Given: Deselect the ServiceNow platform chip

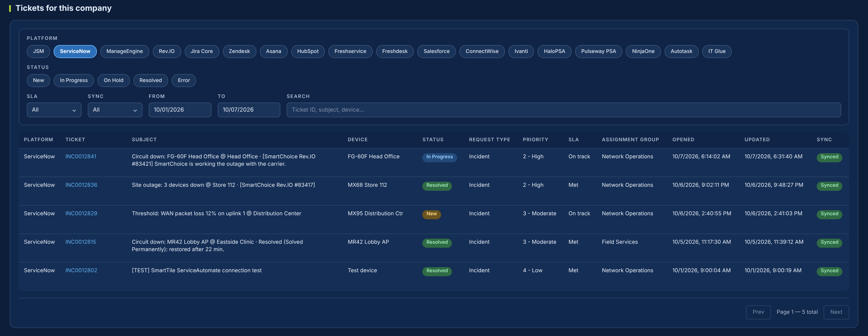Looking at the screenshot, I should (x=75, y=51).
